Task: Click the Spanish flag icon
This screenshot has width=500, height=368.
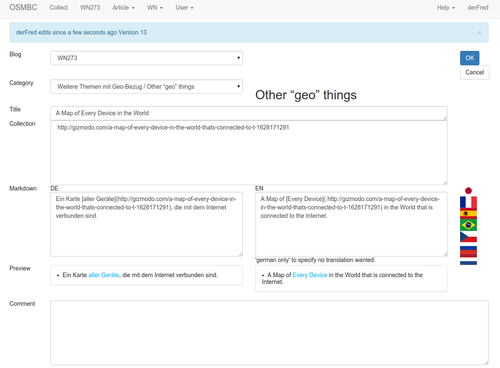Action: pos(468,213)
